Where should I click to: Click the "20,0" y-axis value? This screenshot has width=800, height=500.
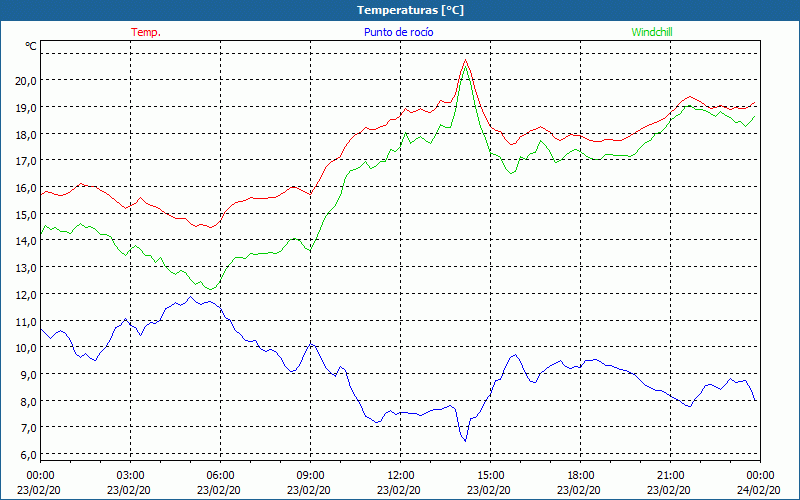(x=26, y=81)
